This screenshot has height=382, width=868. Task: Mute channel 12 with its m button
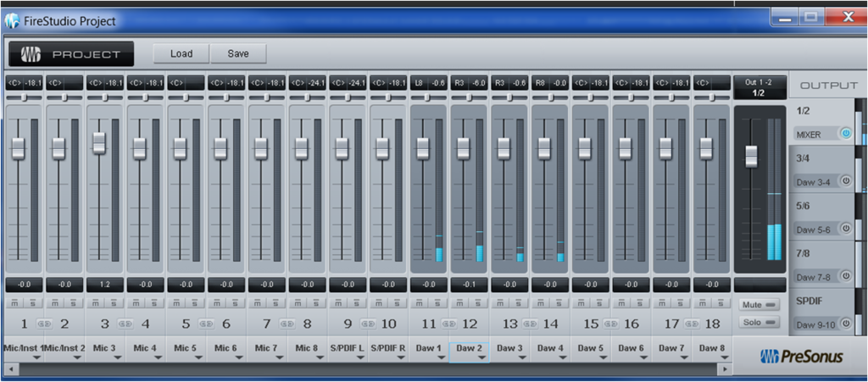[x=459, y=302]
